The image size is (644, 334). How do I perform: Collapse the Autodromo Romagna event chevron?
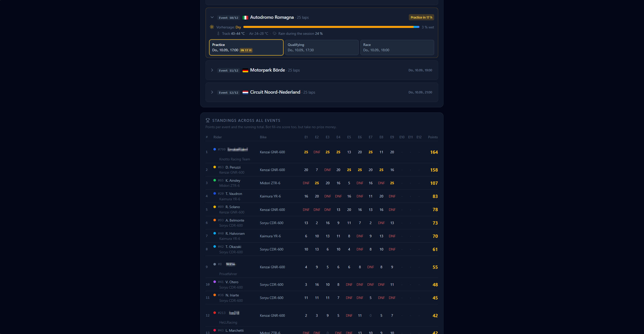coord(212,17)
